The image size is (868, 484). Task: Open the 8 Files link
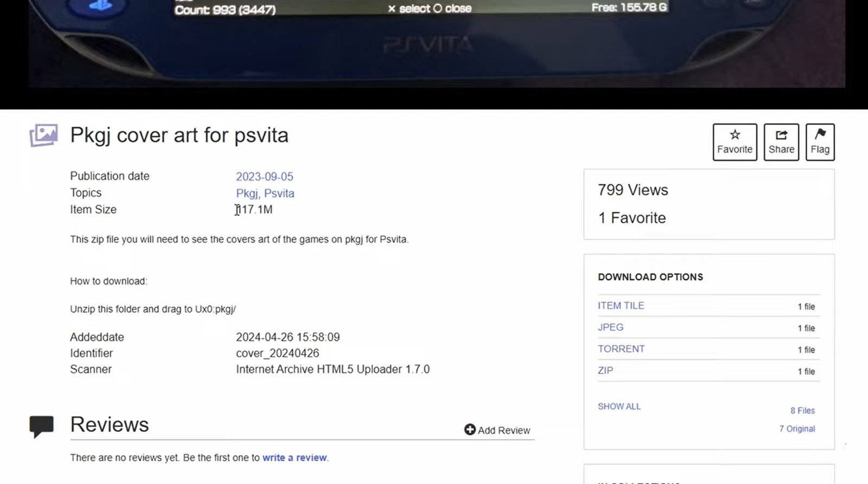click(x=802, y=411)
